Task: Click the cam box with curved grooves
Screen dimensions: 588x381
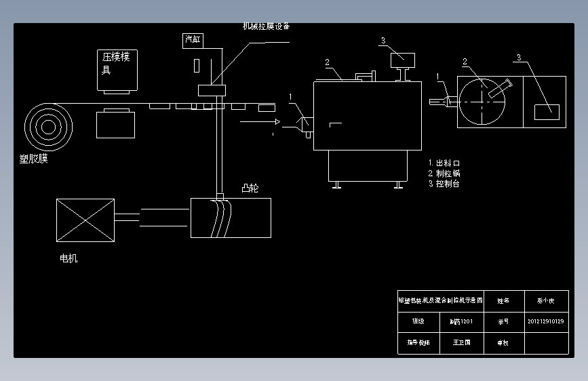Action: coord(231,218)
